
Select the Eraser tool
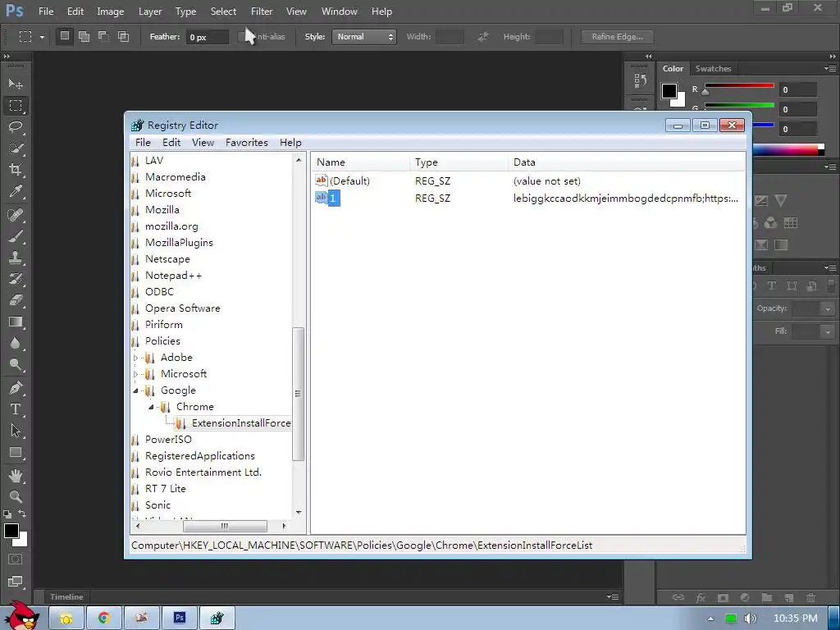point(16,300)
